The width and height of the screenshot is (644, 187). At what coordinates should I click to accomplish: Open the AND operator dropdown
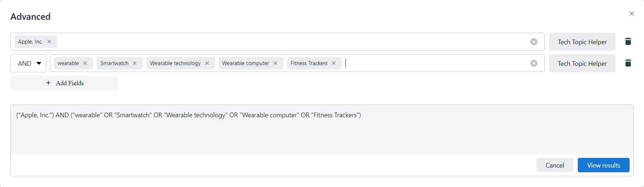tap(28, 63)
